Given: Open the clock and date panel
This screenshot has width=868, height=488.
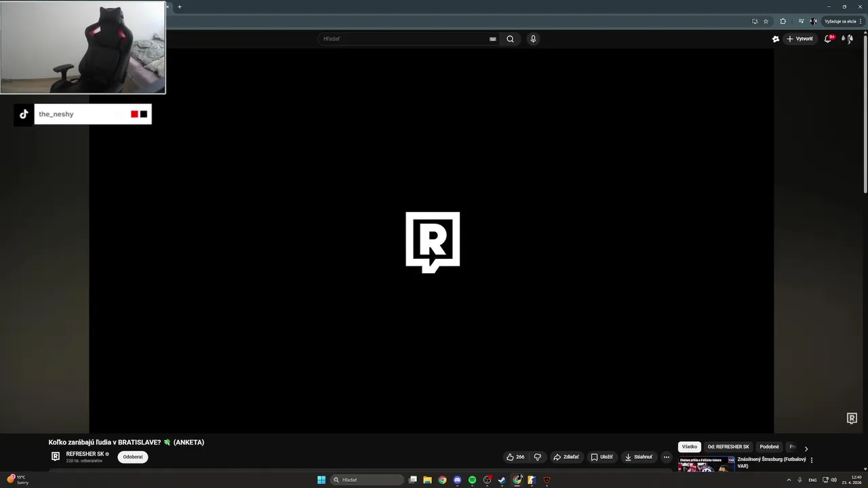Looking at the screenshot, I should point(852,480).
